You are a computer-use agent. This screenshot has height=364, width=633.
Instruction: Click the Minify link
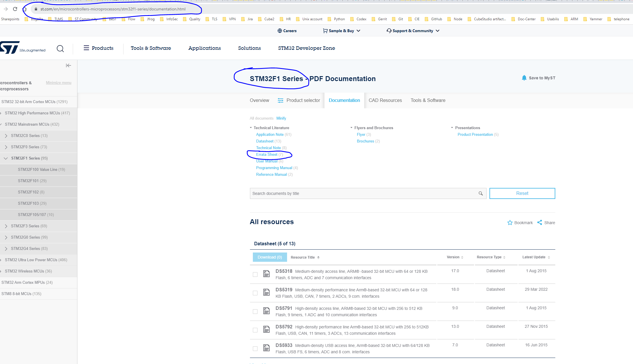click(281, 118)
